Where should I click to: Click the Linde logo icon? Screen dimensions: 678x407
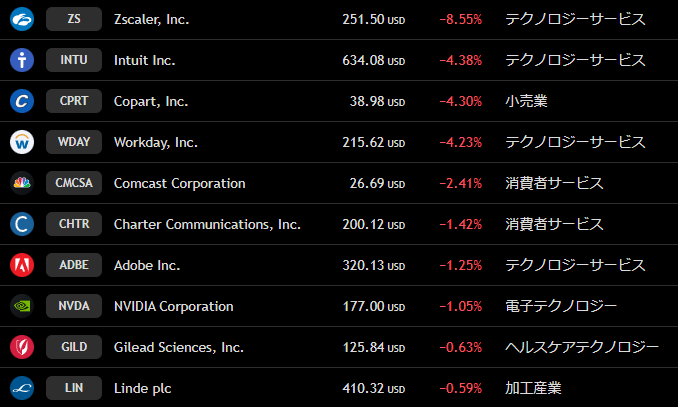coord(22,388)
